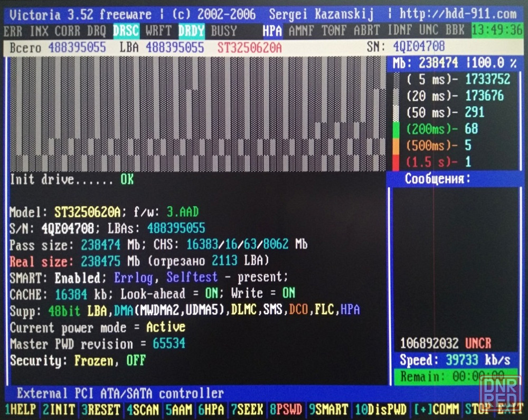Viewport: 528px width, 420px height.
Task: Click the 106892032 UNCR message entry
Action: [x=446, y=343]
